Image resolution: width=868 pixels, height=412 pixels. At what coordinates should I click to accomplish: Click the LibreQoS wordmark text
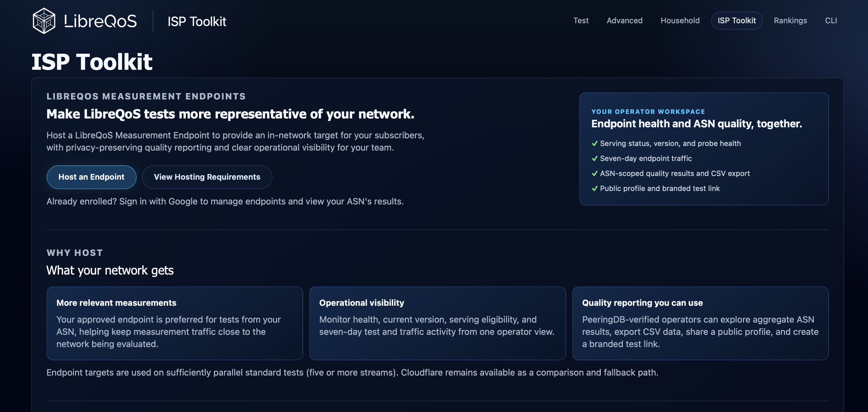tap(101, 21)
